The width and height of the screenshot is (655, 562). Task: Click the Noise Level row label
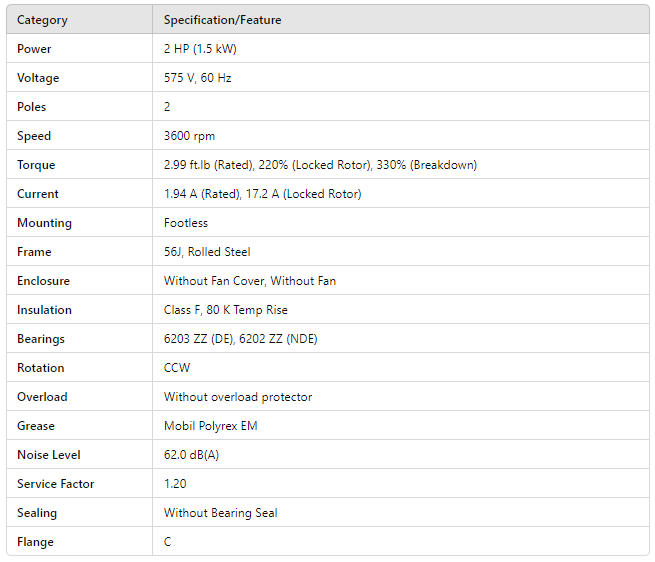coord(48,455)
